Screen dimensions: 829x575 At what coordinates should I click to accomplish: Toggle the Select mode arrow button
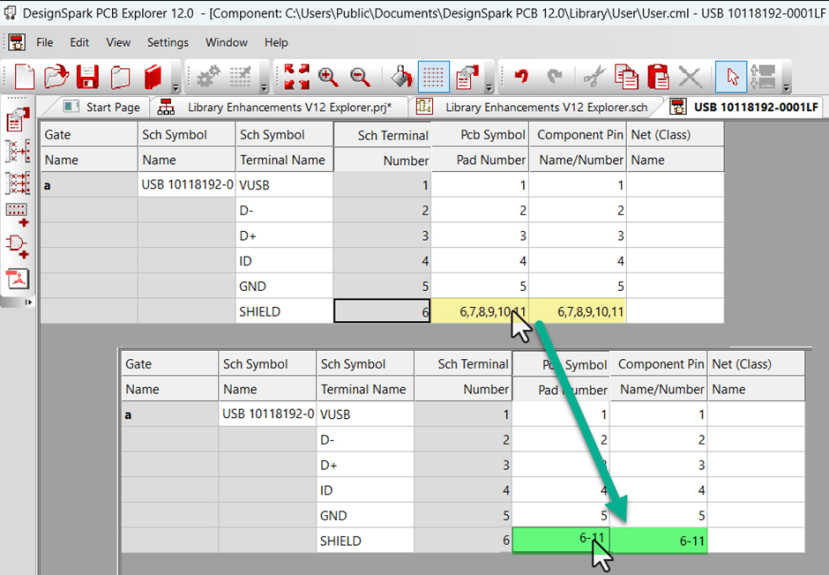(x=731, y=77)
